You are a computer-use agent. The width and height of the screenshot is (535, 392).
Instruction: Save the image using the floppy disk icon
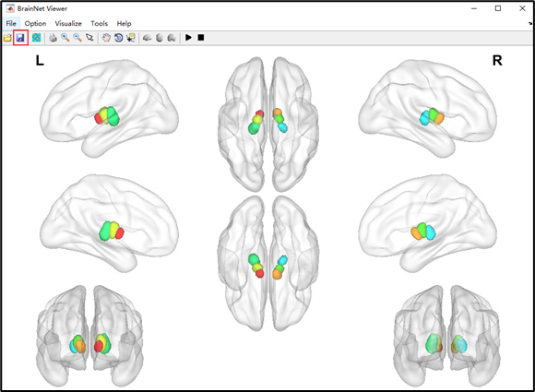[x=20, y=38]
